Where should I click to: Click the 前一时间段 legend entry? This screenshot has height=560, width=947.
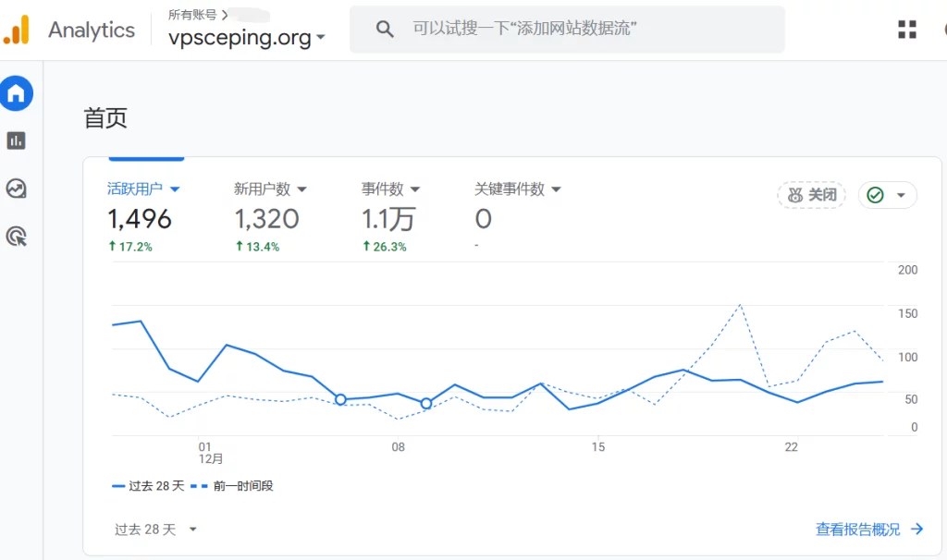pos(232,486)
